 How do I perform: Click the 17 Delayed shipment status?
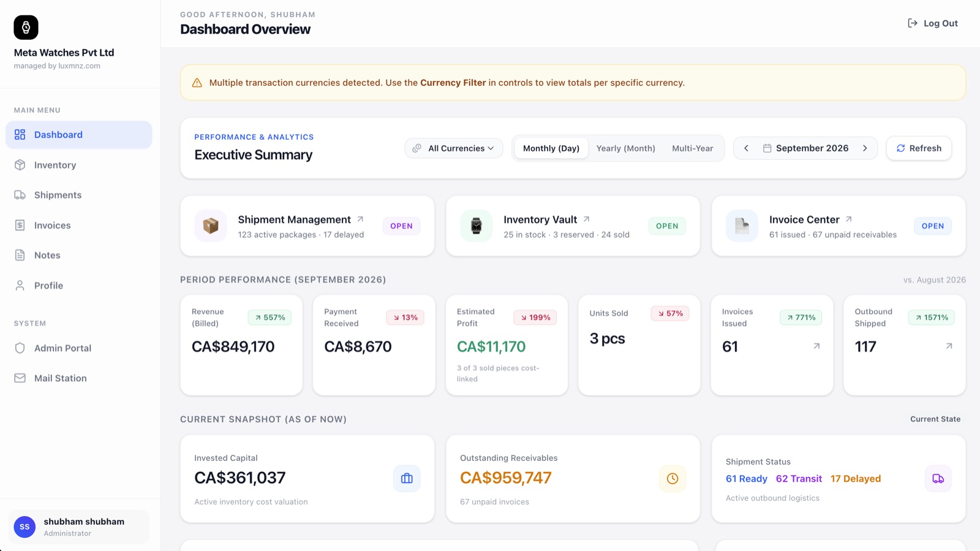tap(856, 479)
